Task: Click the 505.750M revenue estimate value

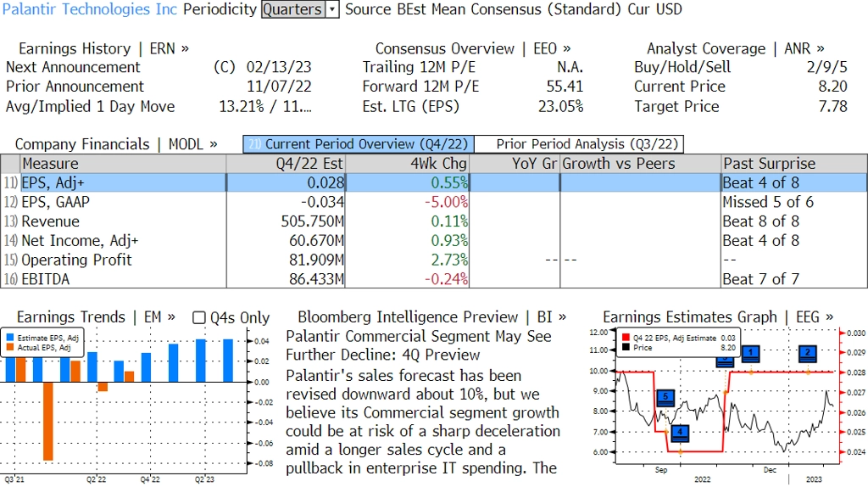Action: click(x=312, y=221)
